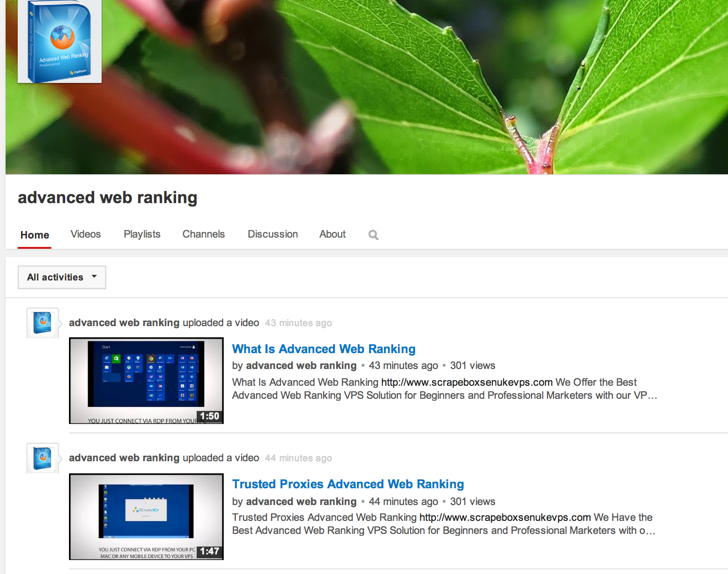
Task: Click the channel search magnifier icon
Action: tap(373, 235)
